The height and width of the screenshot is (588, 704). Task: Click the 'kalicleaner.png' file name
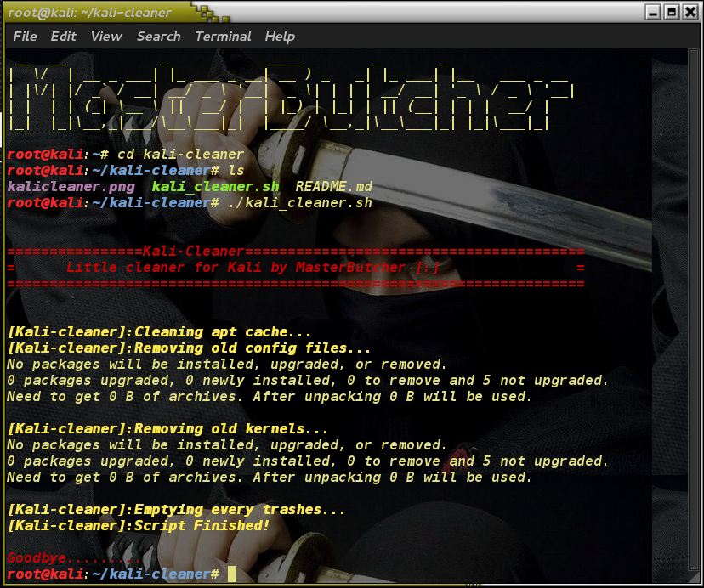[x=71, y=187]
